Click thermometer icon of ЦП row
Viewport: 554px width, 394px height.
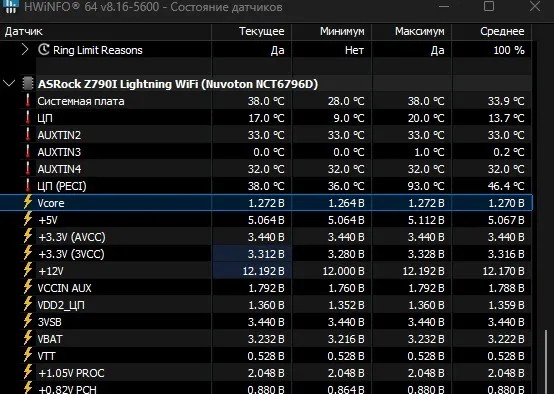click(x=28, y=118)
